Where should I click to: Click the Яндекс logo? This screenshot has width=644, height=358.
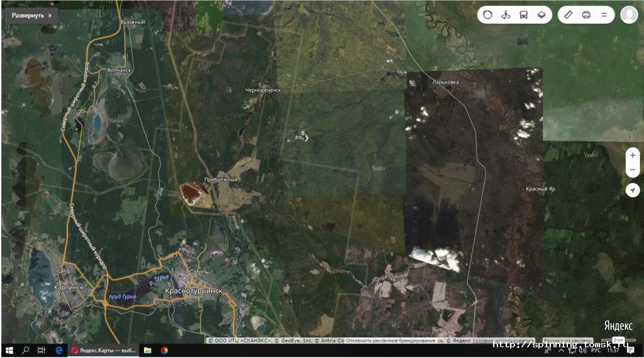click(x=618, y=325)
